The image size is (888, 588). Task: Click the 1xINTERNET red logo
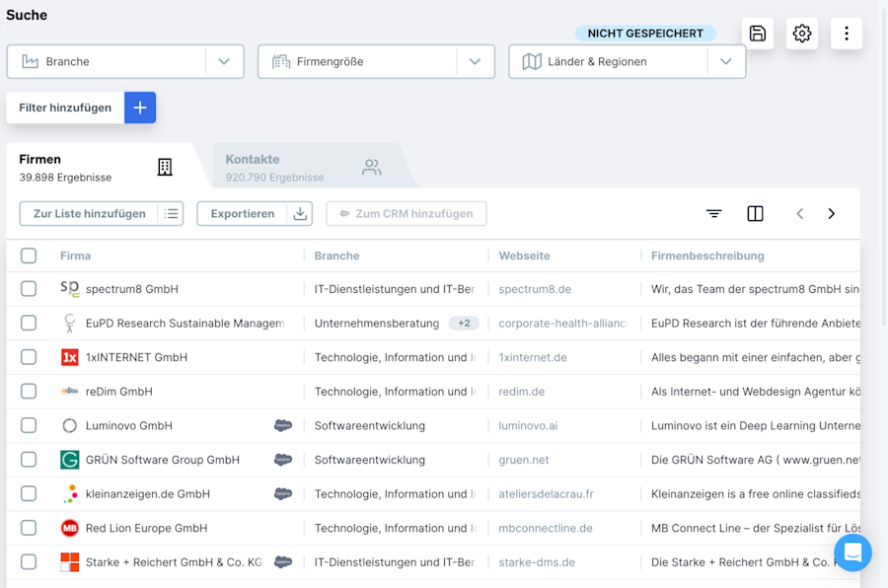click(x=70, y=357)
